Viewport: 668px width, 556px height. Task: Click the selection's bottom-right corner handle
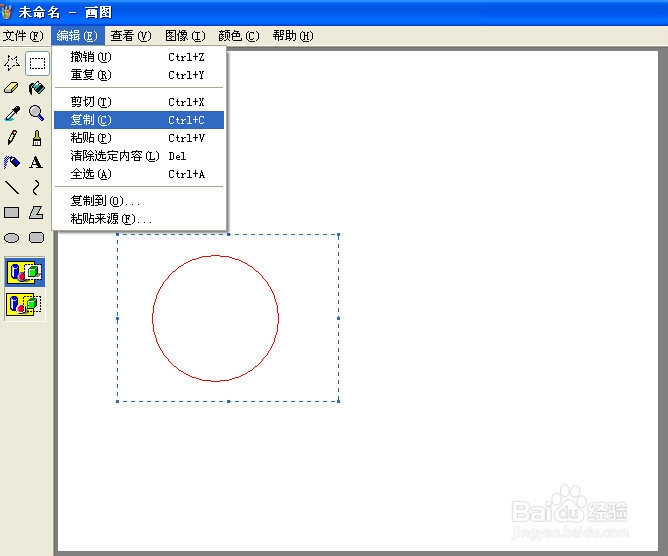tap(339, 401)
